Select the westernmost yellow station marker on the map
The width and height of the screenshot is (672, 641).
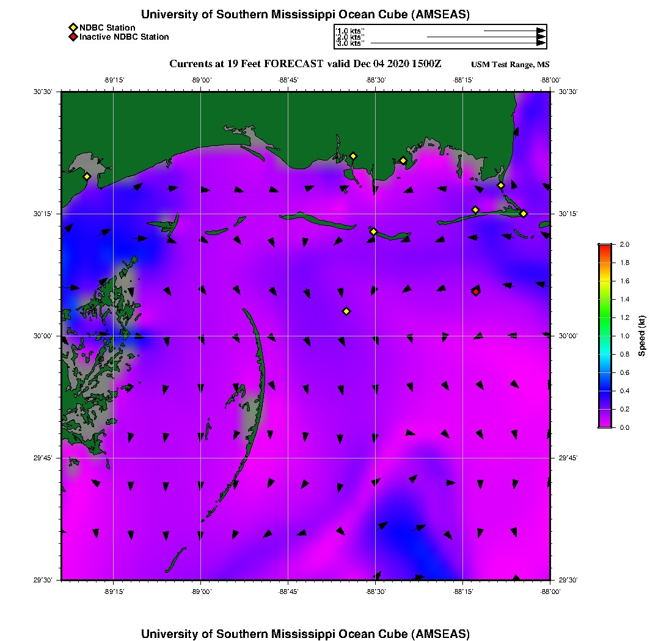[x=87, y=176]
